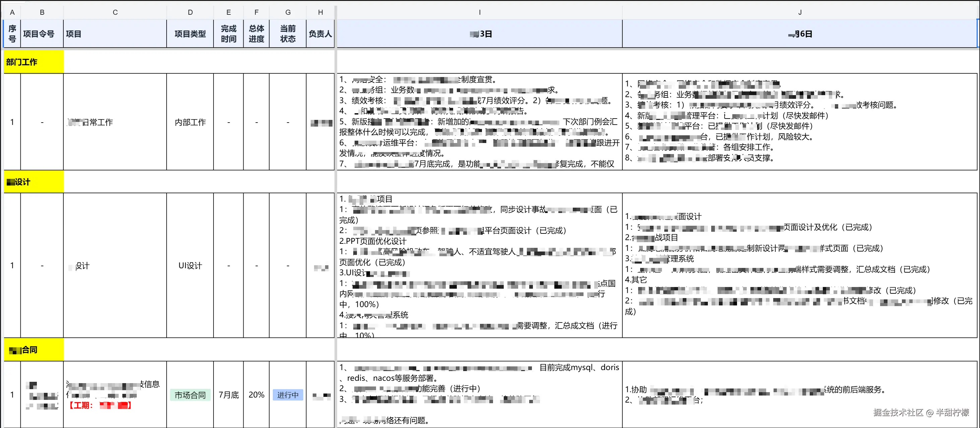Select column B header
Screen dimensions: 980x428
tap(42, 12)
